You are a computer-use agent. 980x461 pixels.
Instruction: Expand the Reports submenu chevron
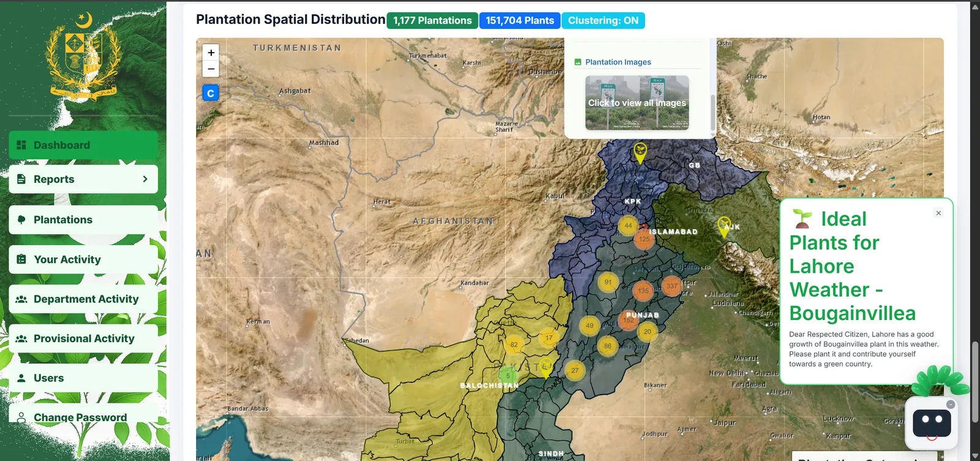click(x=145, y=179)
